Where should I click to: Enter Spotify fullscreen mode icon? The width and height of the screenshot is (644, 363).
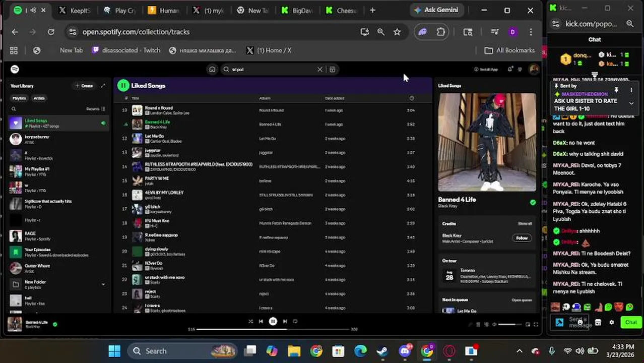[536, 325]
